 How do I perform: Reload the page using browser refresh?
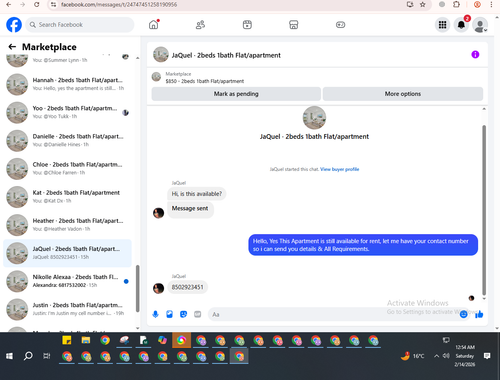[37, 5]
